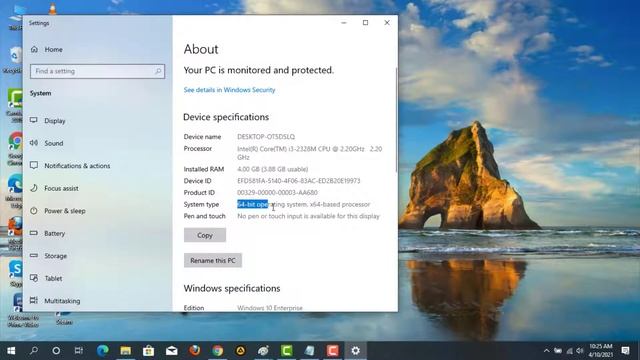
Task: Show hidden system tray icons chevron
Action: pyautogui.click(x=547, y=351)
